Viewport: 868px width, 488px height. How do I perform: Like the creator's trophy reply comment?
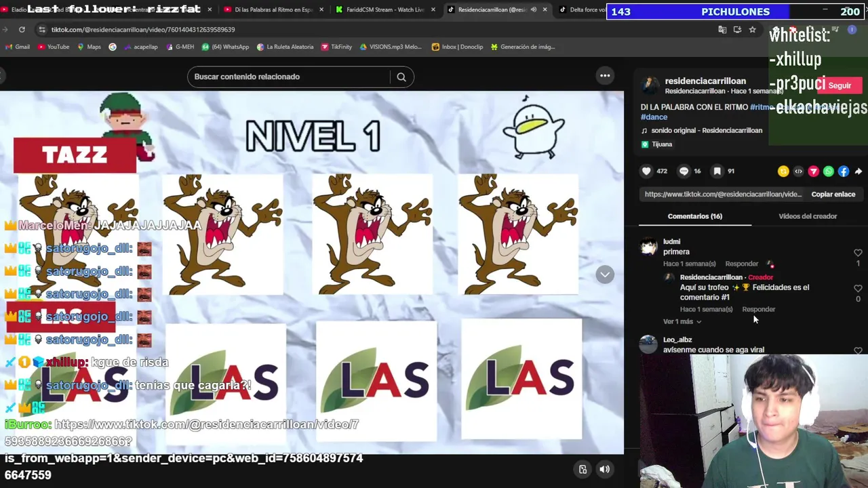click(x=858, y=288)
